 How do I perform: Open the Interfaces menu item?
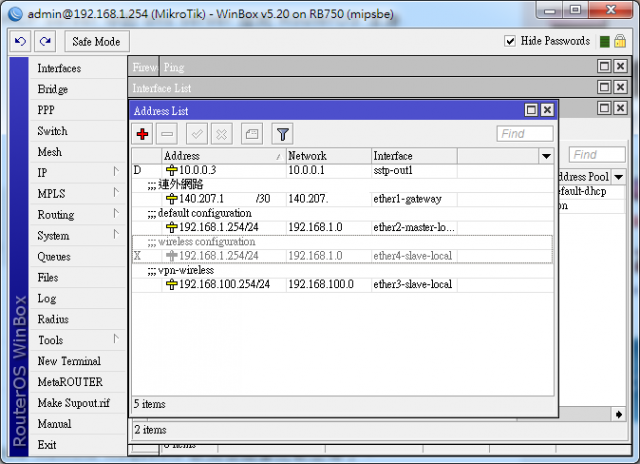[x=78, y=68]
